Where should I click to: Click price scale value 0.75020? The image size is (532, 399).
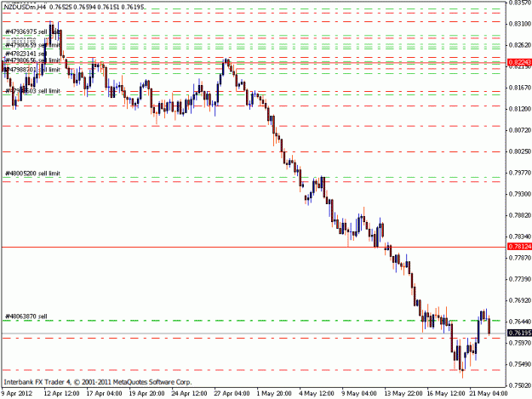point(520,385)
